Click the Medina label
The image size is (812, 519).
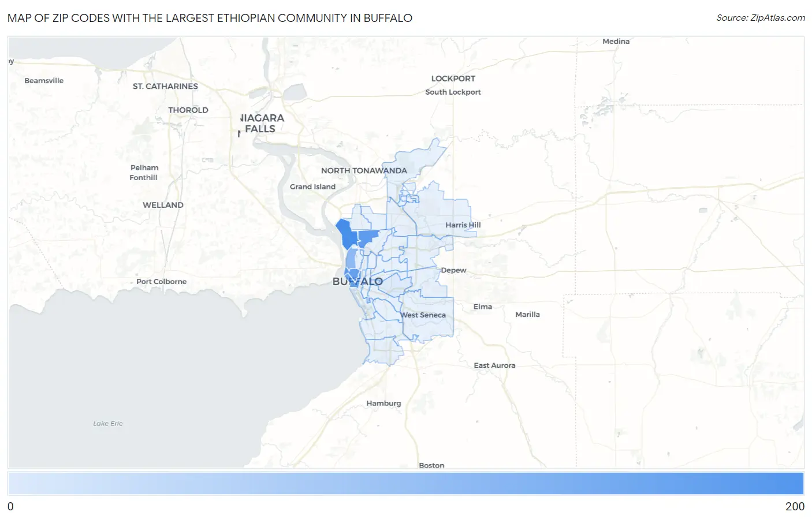(616, 41)
